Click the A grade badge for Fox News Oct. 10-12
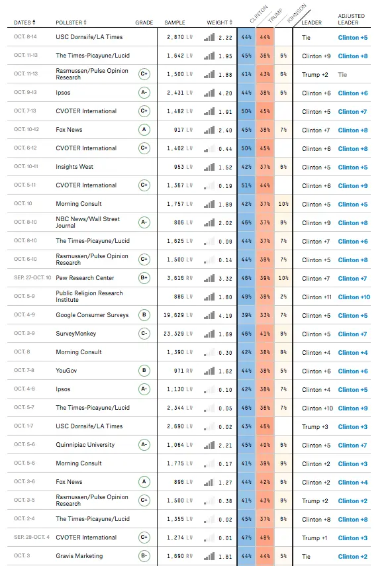 tap(144, 130)
